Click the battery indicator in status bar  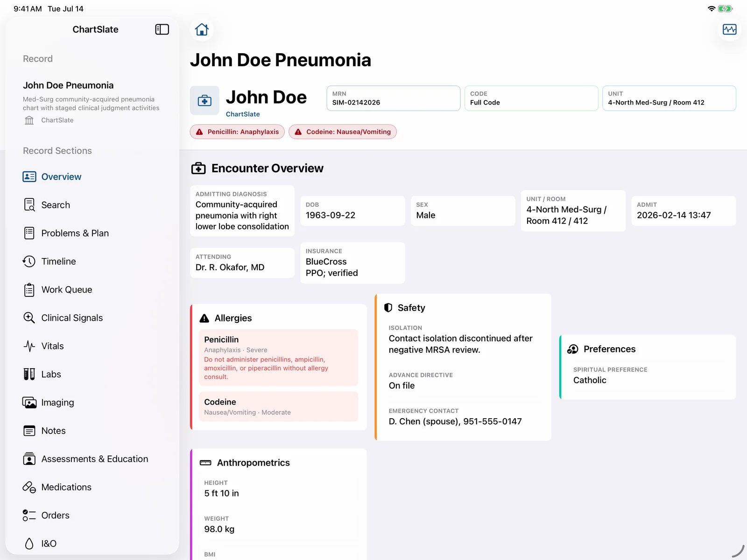click(x=726, y=8)
